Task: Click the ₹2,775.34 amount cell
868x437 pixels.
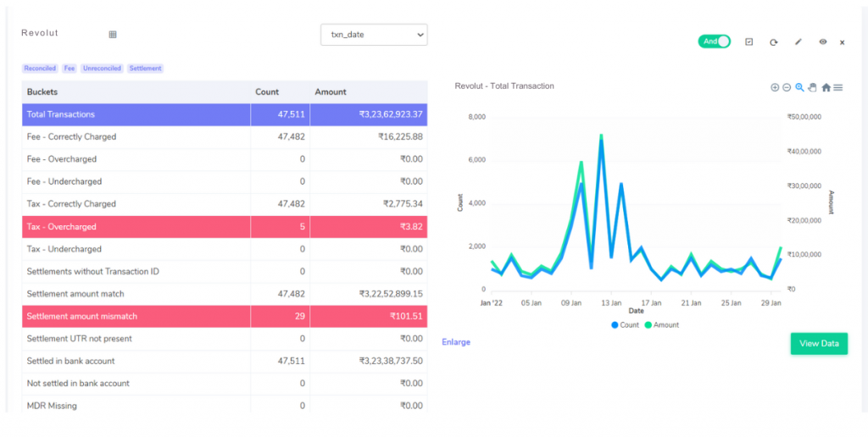Action: [x=369, y=205]
